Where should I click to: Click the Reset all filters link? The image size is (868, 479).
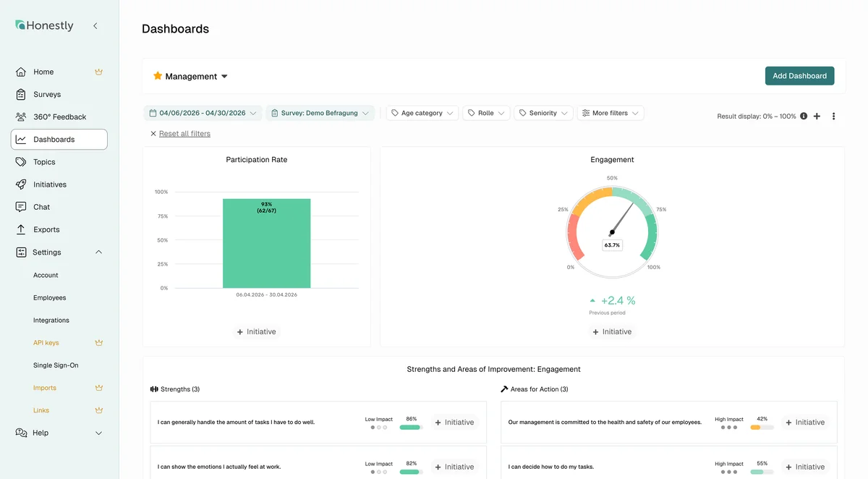click(184, 134)
